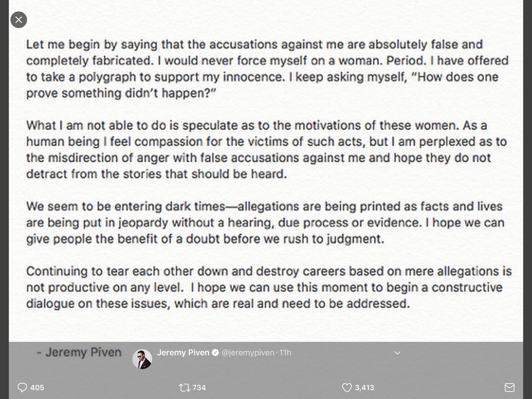
Task: Click the "- Jeremy Piven" signature in the image
Action: [x=79, y=352]
